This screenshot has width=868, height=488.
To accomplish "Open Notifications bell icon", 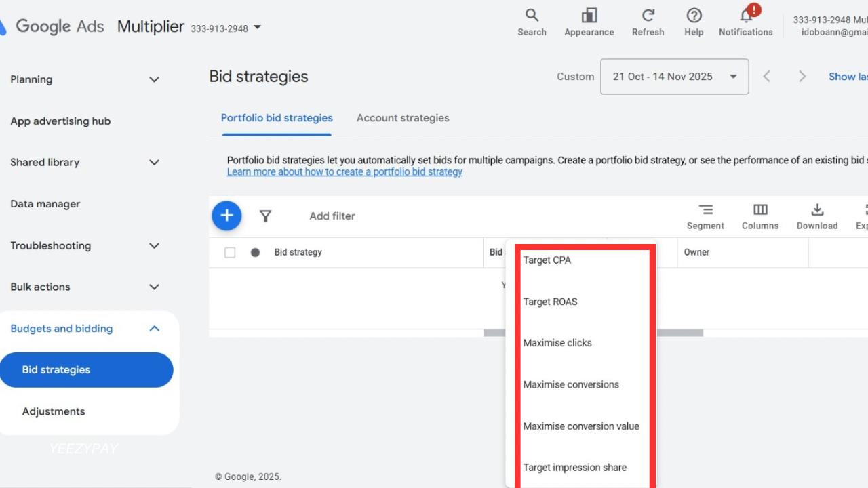I will point(746,16).
